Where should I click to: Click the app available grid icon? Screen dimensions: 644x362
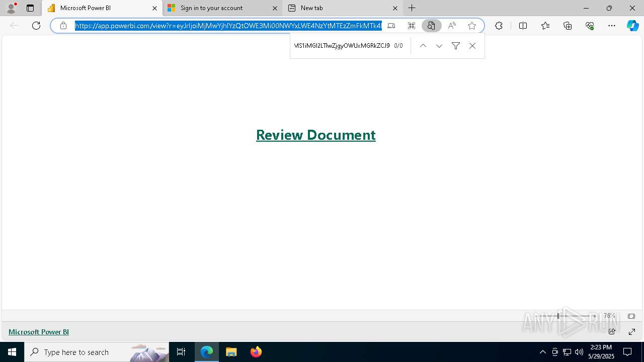coord(412,26)
